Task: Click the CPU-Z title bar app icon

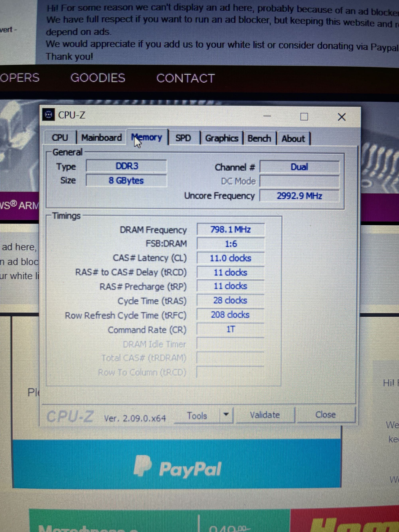Action: (x=49, y=115)
